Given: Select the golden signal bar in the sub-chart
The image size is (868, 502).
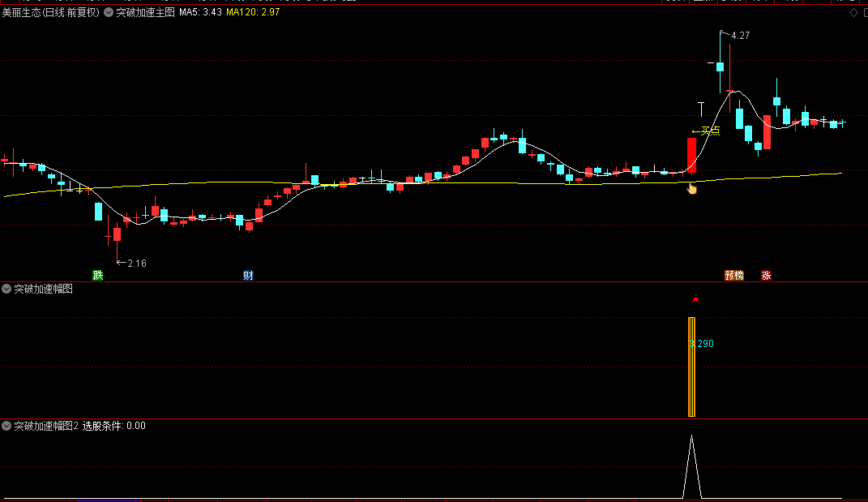Looking at the screenshot, I should coord(691,367).
